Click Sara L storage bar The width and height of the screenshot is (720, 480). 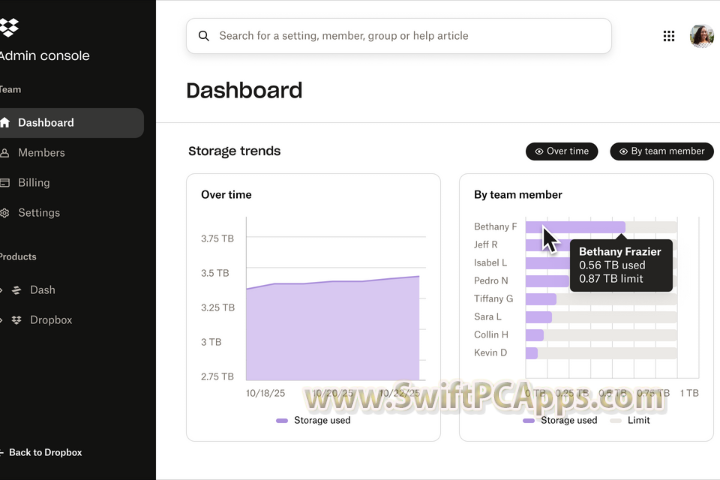(539, 317)
